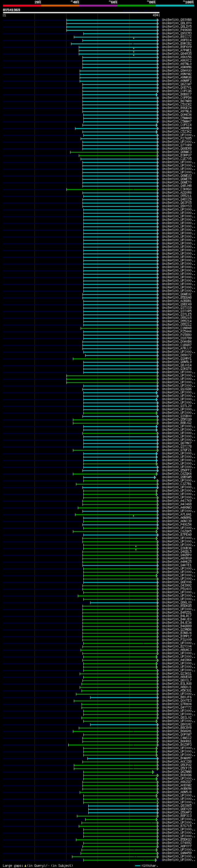197x868 pixels.
Task: Click the UniRef100_A4S964 label
Action: (x=177, y=660)
